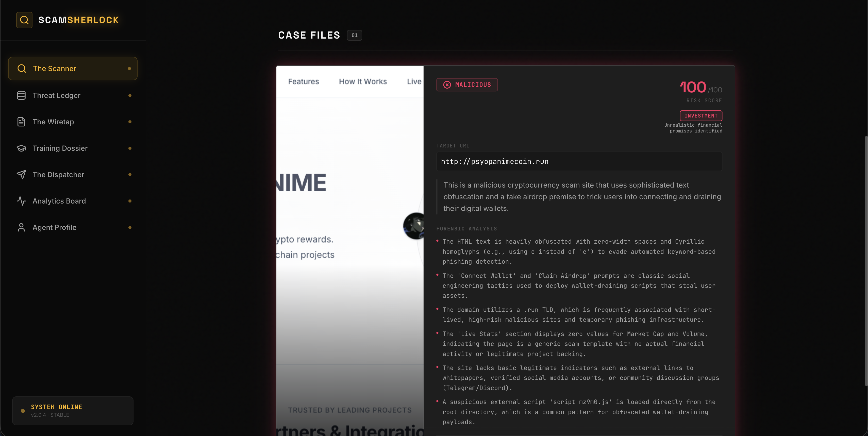Open the Analytics Board section
The image size is (868, 436).
pos(59,201)
